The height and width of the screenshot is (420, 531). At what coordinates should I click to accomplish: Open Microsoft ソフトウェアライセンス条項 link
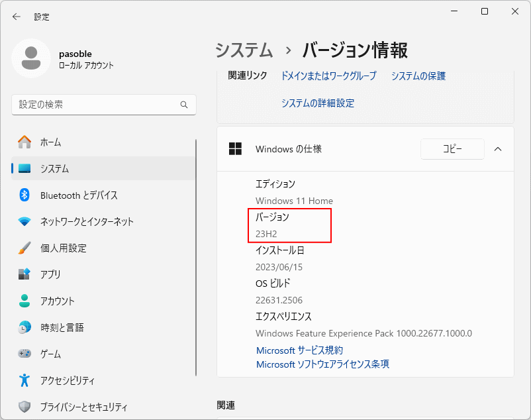click(x=322, y=364)
